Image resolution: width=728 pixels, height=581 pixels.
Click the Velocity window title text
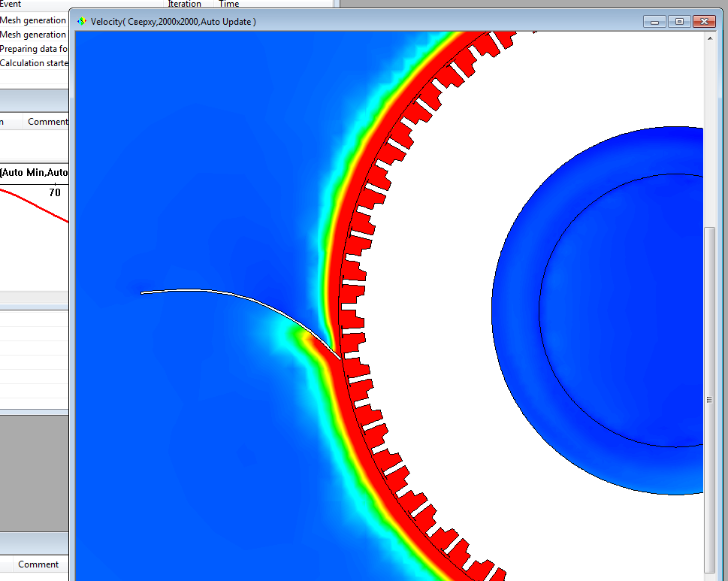click(x=173, y=22)
